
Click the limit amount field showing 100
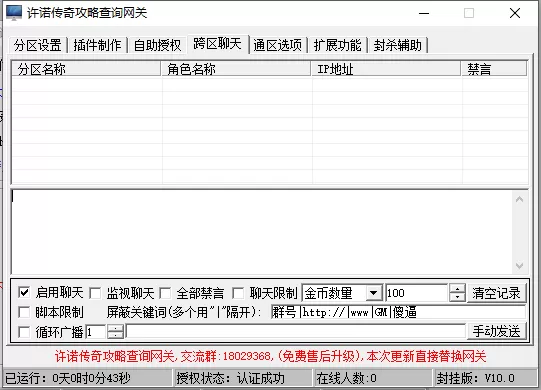417,293
